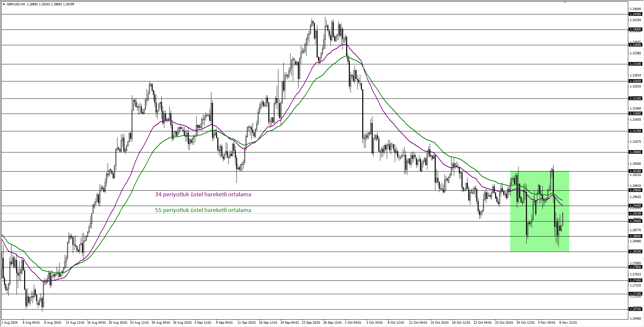Click the dropdown arrow beside GBPUSD,H4
The width and height of the screenshot is (644, 327).
click(x=4, y=4)
